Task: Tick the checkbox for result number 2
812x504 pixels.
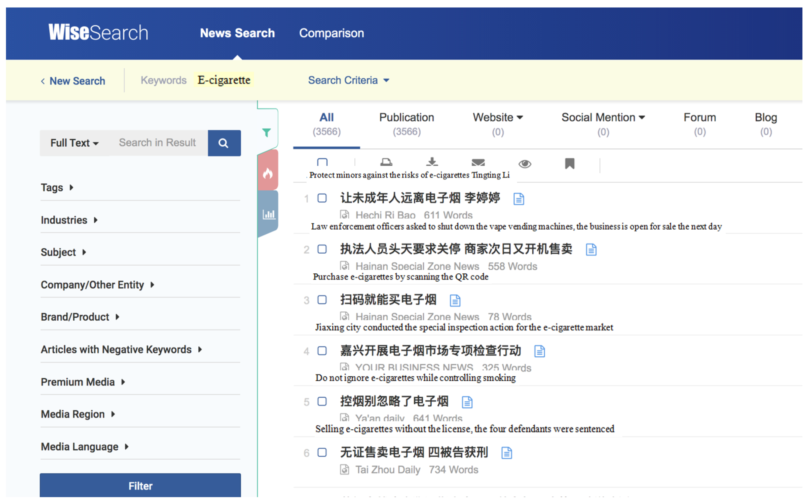Action: 322,249
